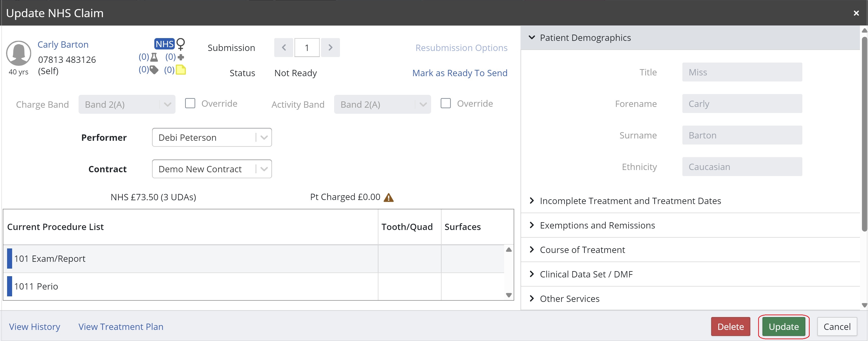868x341 pixels.
Task: Enable the Activity Band Override checkbox
Action: [x=446, y=103]
